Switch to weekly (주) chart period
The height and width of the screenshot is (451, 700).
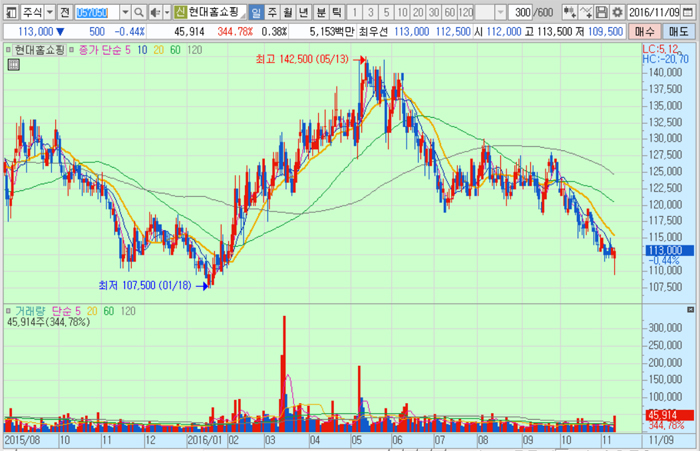coord(272,12)
